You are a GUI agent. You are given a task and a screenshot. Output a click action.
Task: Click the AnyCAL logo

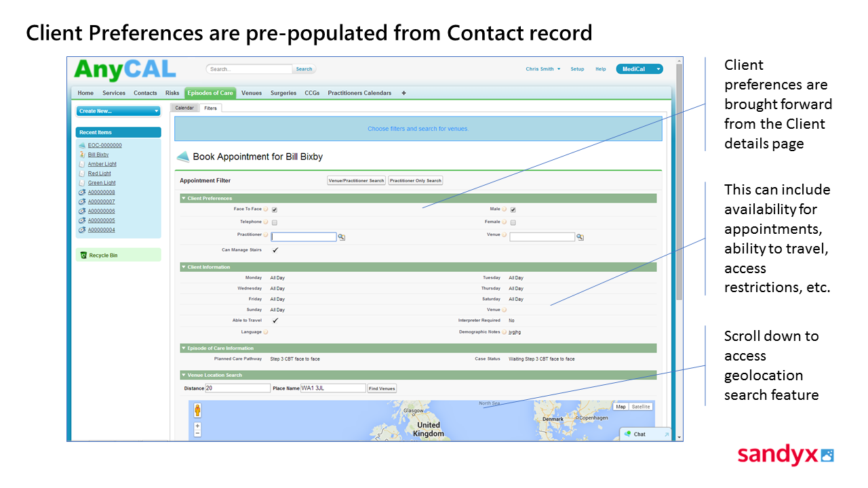coord(125,69)
